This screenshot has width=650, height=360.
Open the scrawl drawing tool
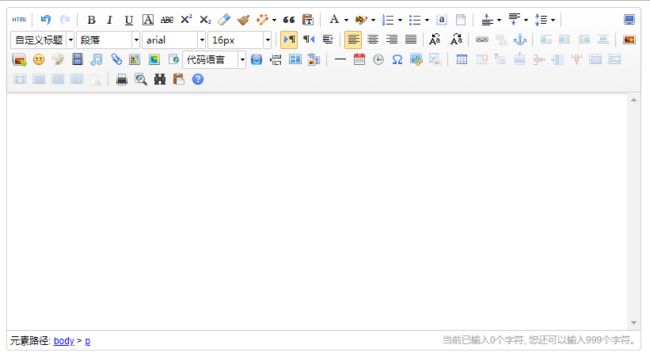tap(58, 60)
